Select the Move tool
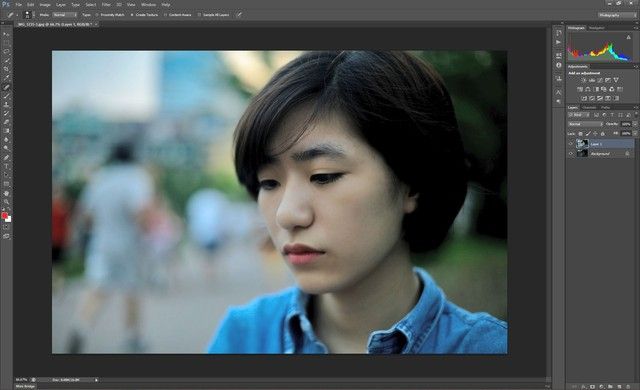 click(x=6, y=34)
